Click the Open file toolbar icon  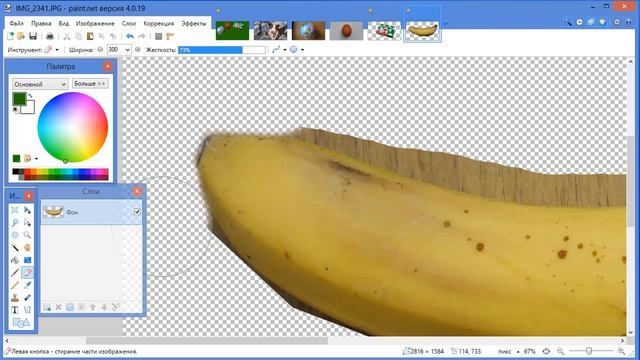tap(21, 36)
